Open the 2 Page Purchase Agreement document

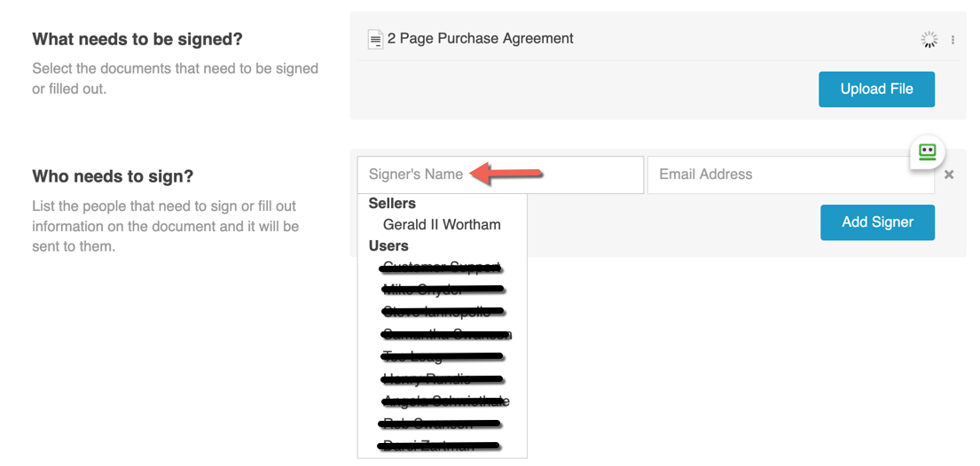(x=480, y=39)
